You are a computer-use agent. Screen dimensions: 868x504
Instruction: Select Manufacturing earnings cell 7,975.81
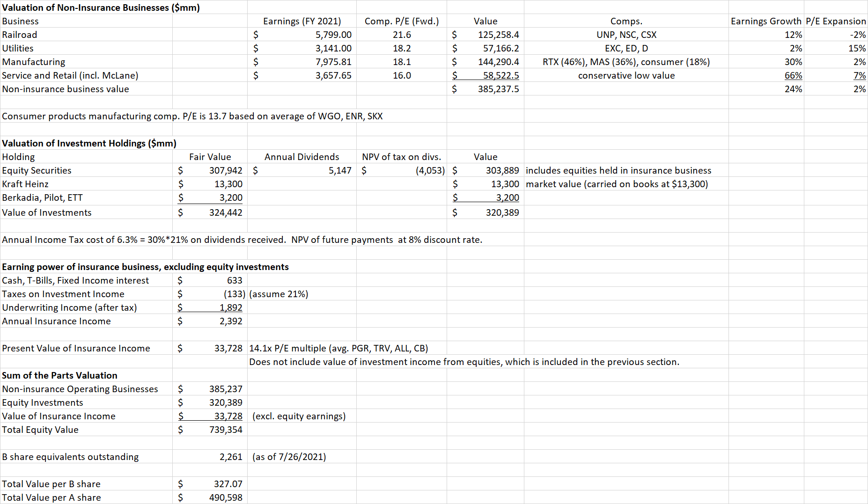333,62
